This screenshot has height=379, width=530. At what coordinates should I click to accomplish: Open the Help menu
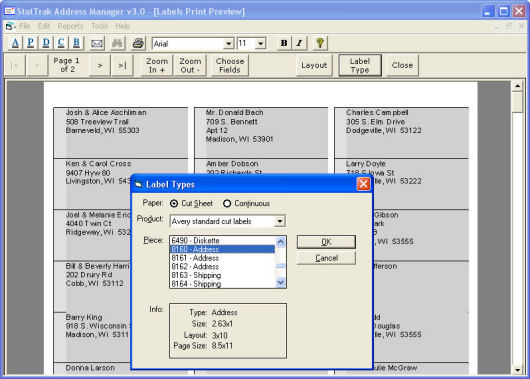pos(122,26)
